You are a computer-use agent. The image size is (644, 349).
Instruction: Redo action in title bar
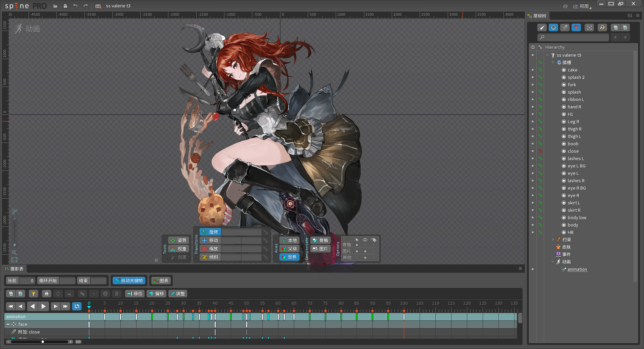pos(86,6)
